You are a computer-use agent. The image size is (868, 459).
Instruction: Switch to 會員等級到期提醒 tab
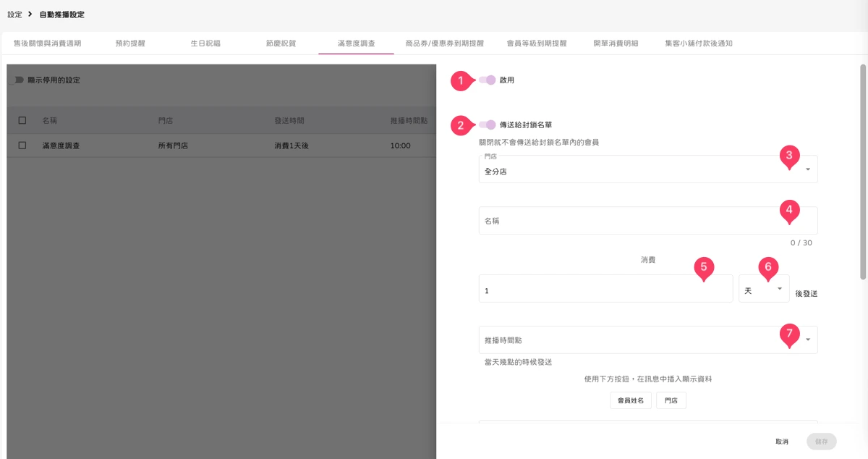click(x=537, y=43)
